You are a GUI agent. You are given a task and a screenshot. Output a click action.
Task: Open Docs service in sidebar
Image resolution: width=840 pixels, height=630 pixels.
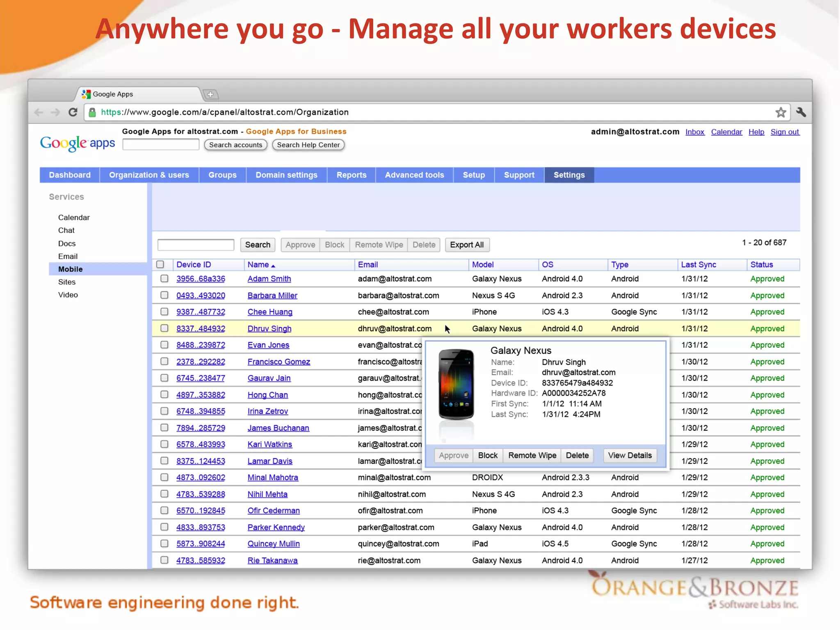coord(67,243)
